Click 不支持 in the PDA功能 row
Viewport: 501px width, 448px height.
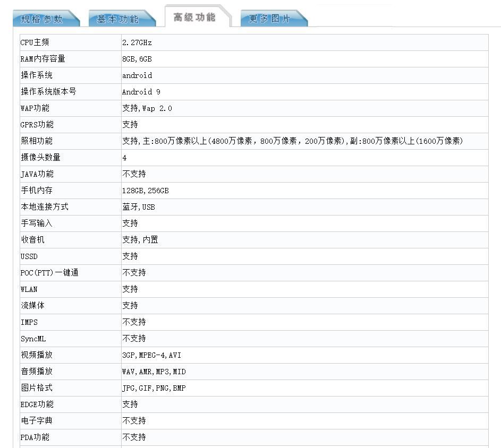[x=134, y=437]
